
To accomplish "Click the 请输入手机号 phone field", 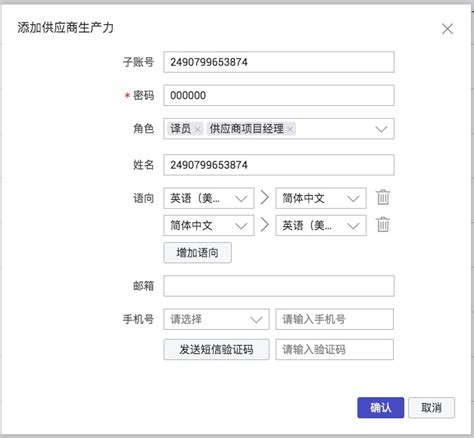I will pyautogui.click(x=334, y=319).
